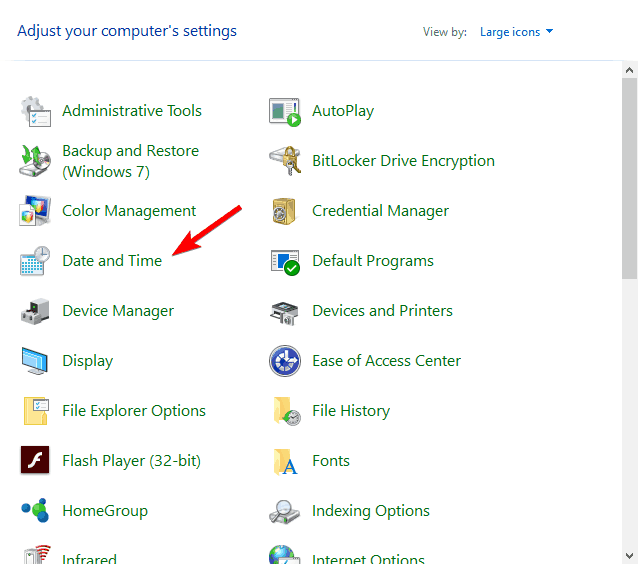
Task: Click the File History icon
Action: (287, 411)
